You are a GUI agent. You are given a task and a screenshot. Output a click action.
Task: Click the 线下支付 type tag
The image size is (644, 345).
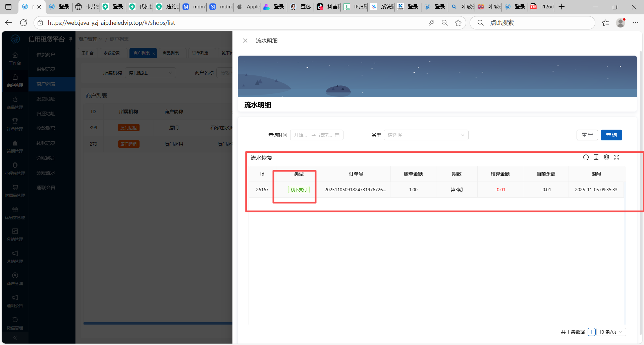[x=299, y=190]
